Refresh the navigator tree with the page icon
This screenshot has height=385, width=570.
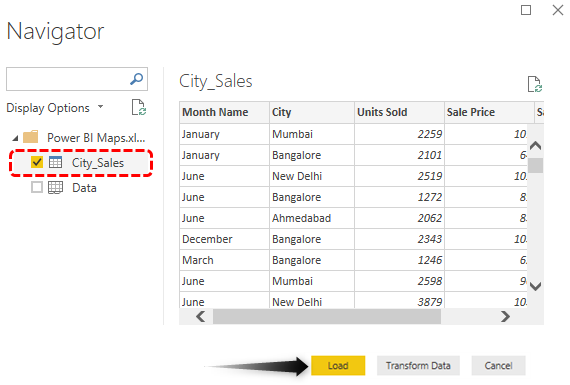pos(139,107)
